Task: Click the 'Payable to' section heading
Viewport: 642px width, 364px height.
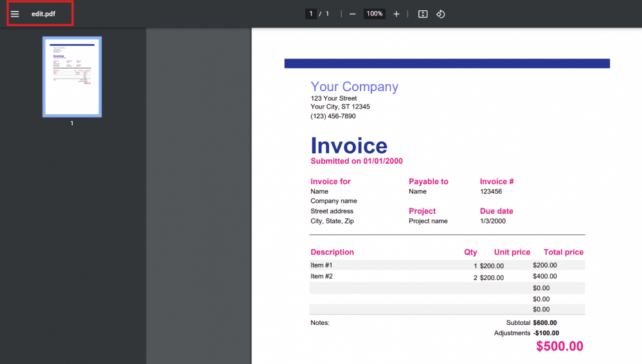Action: 429,182
